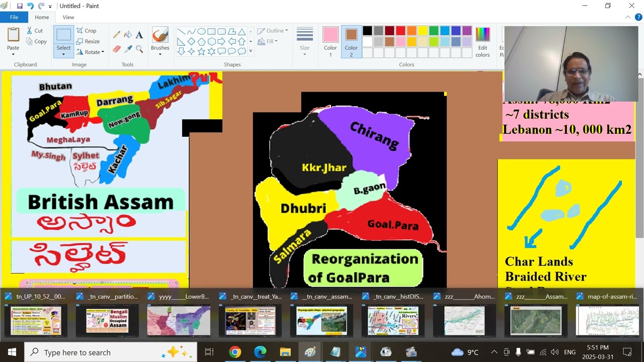Pick the red color swatch
The width and height of the screenshot is (644, 362).
(x=400, y=31)
